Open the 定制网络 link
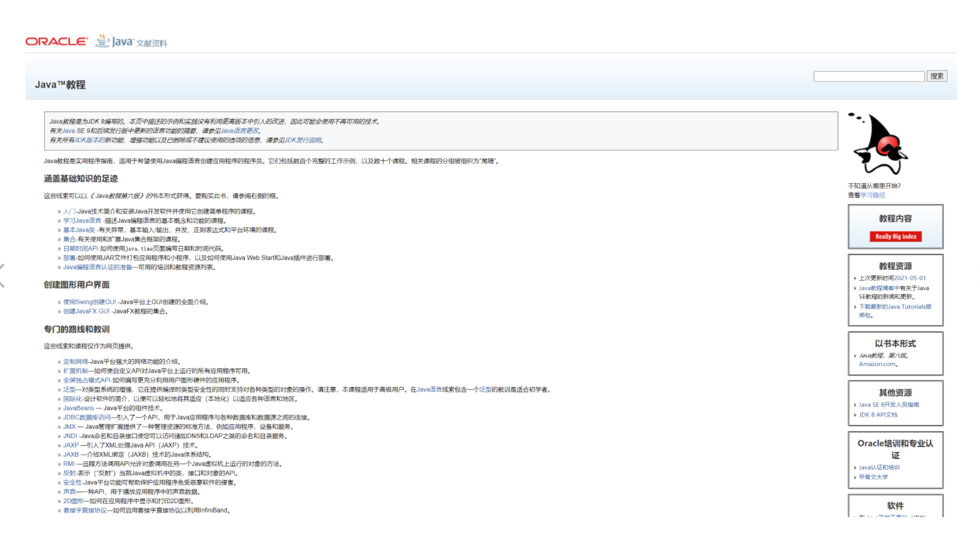The width and height of the screenshot is (980, 540). point(75,362)
